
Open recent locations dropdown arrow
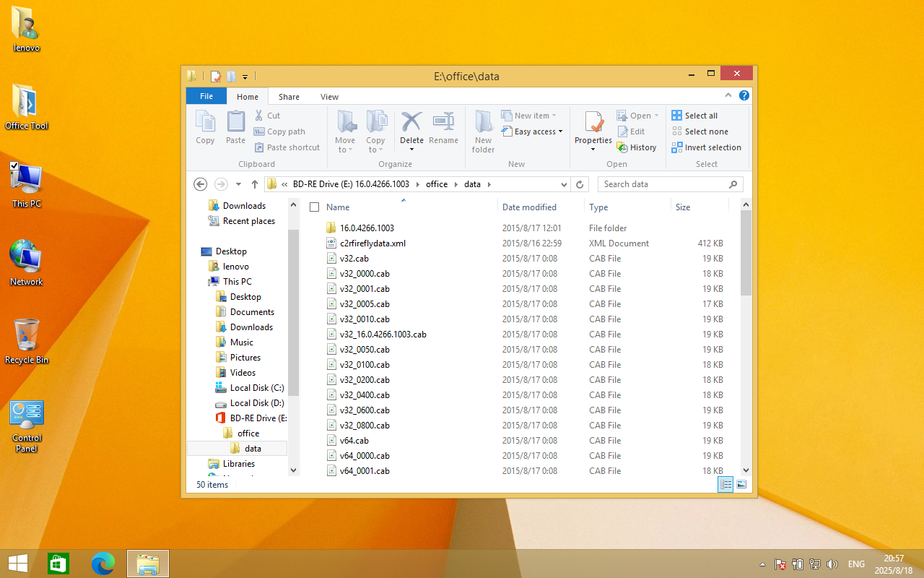pos(239,184)
